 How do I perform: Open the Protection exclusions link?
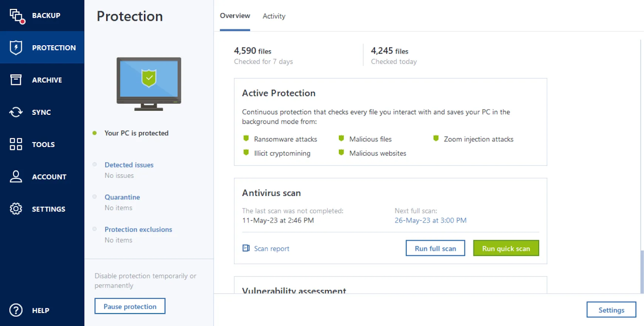coord(138,229)
